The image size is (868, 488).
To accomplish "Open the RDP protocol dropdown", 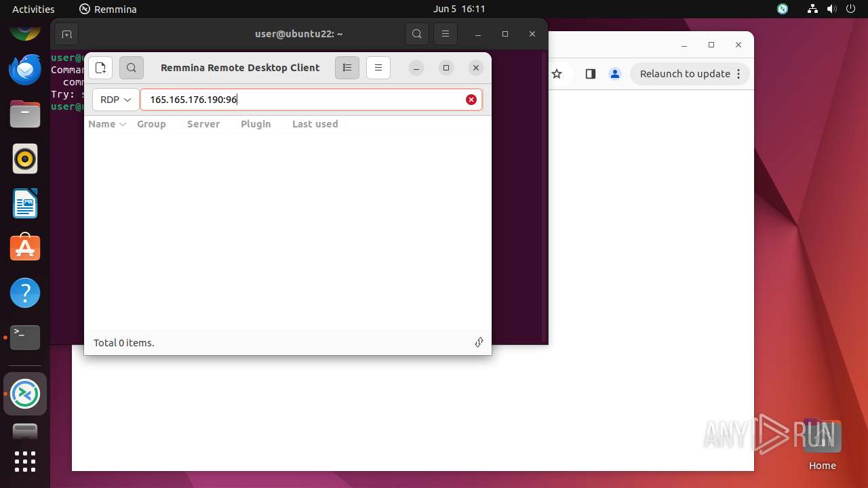I will tap(116, 100).
